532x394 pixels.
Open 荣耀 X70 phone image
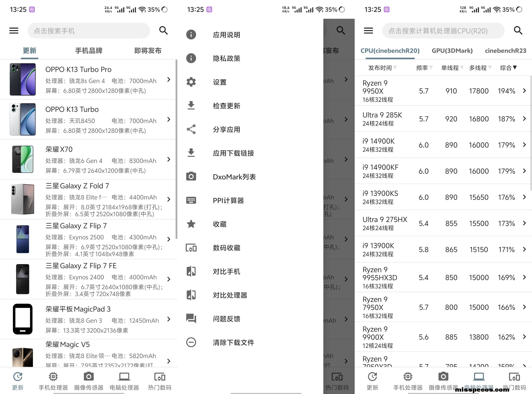pyautogui.click(x=23, y=159)
